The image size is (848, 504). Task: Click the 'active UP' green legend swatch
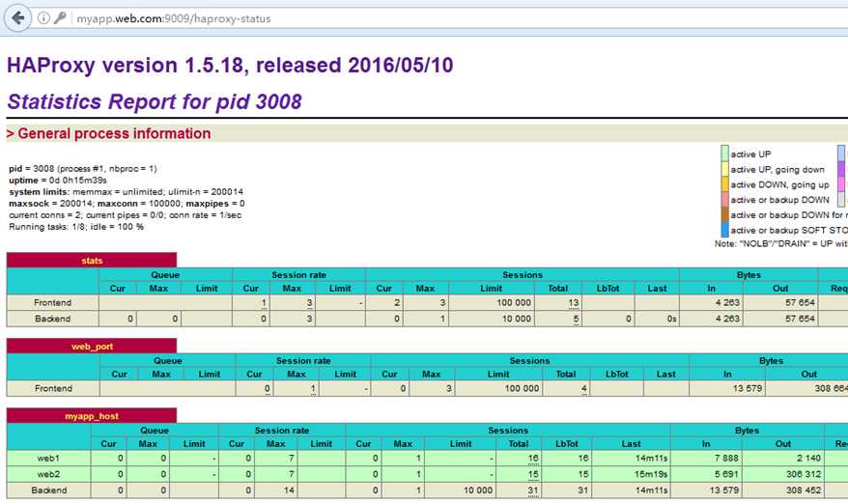click(724, 154)
